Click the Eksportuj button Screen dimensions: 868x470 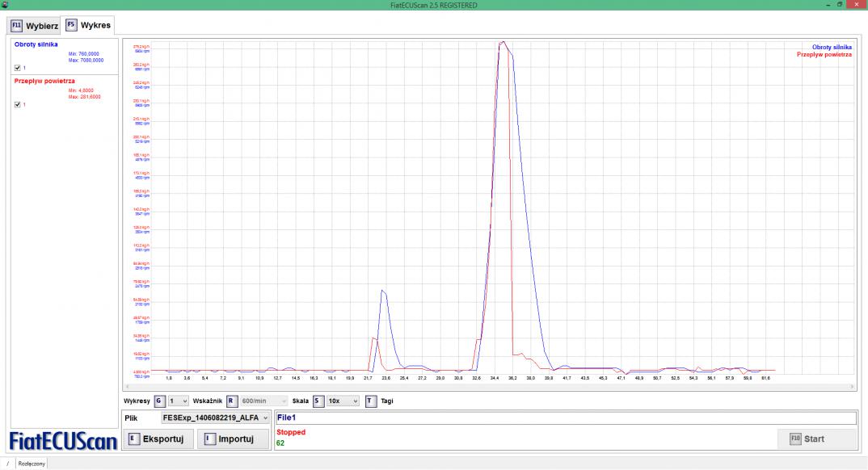pyautogui.click(x=158, y=439)
